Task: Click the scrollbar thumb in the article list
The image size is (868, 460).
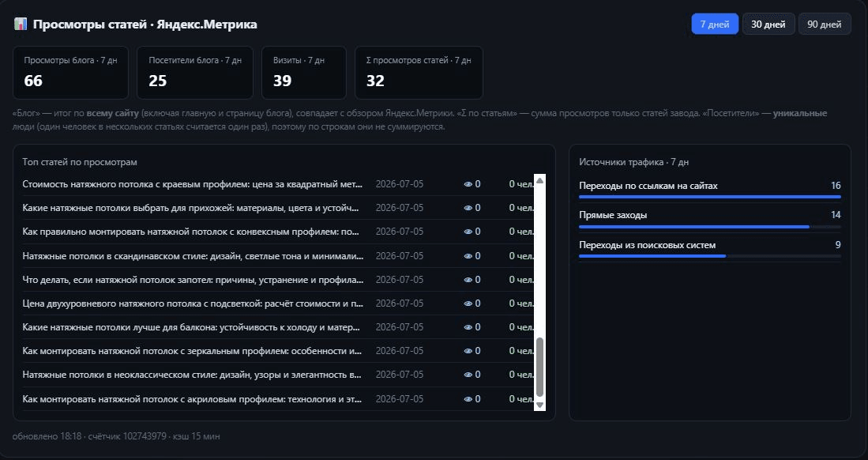Action: [x=539, y=366]
